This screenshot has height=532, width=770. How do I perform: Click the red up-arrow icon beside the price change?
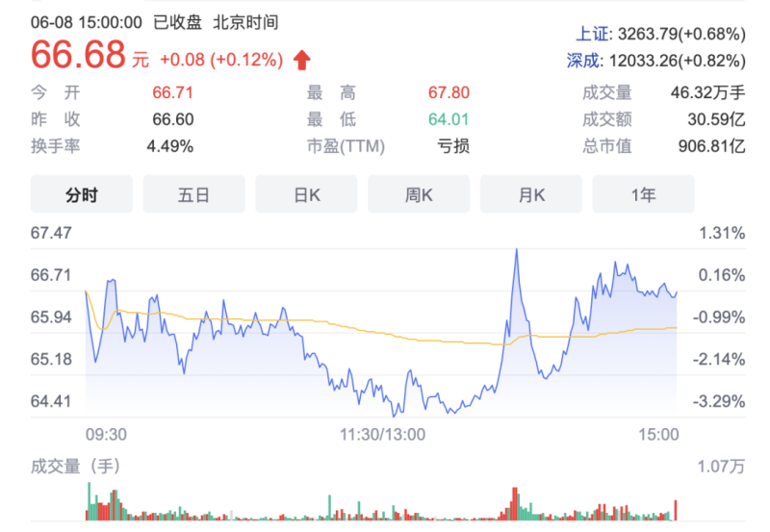pos(302,60)
